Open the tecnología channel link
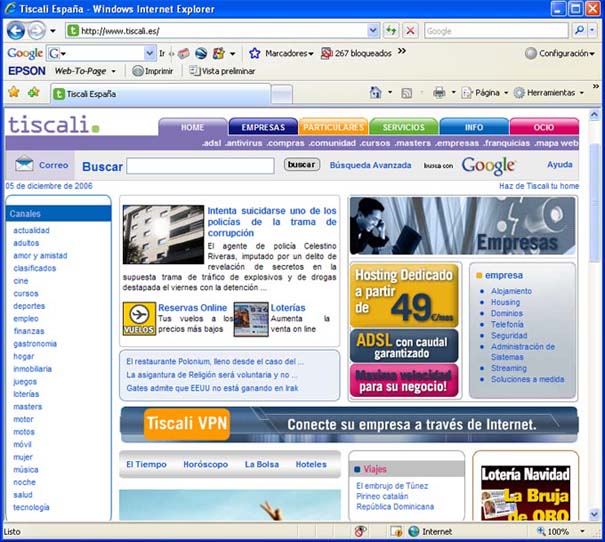The height and width of the screenshot is (542, 605). point(31,507)
